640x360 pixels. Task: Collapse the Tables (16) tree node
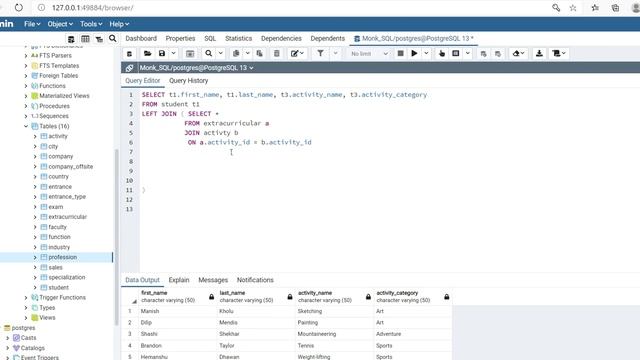click(26, 126)
